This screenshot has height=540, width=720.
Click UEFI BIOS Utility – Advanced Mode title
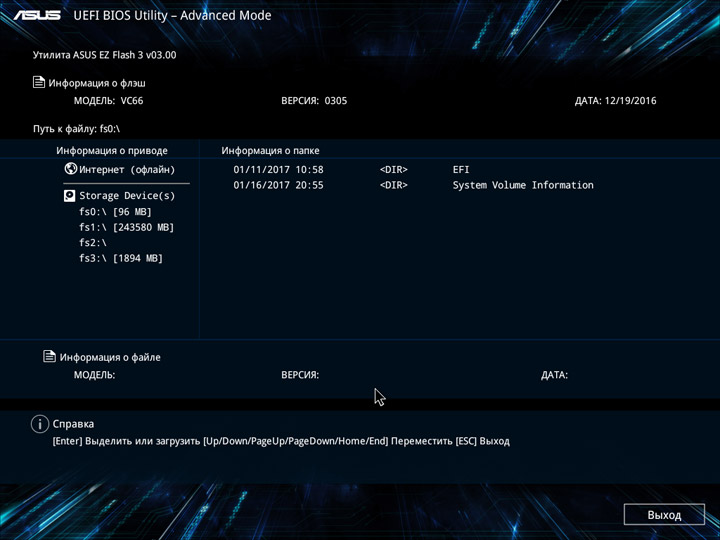172,16
